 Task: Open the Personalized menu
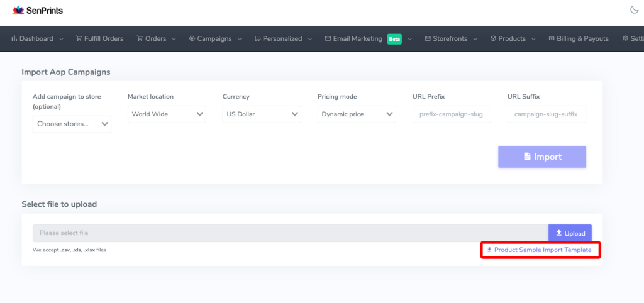click(284, 38)
